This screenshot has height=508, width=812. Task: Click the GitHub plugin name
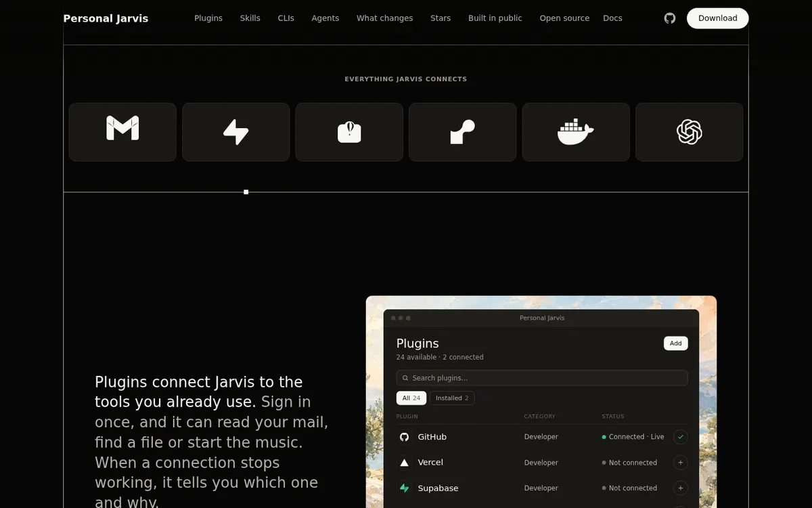[x=432, y=437]
